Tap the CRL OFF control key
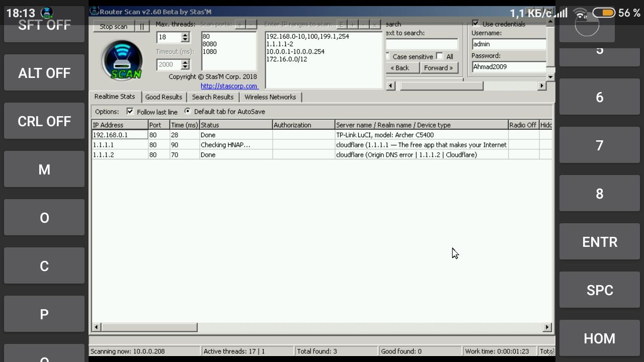The width and height of the screenshot is (644, 362). [x=44, y=121]
